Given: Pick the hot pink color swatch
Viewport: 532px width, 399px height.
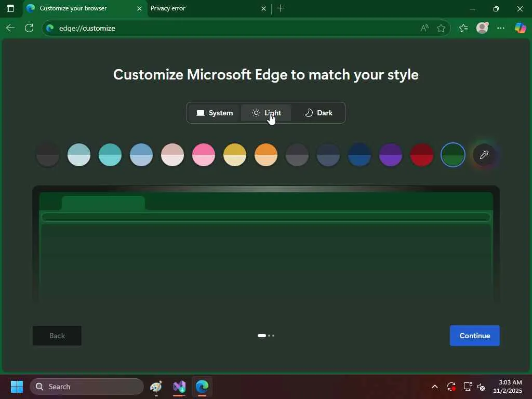Looking at the screenshot, I should pos(204,155).
